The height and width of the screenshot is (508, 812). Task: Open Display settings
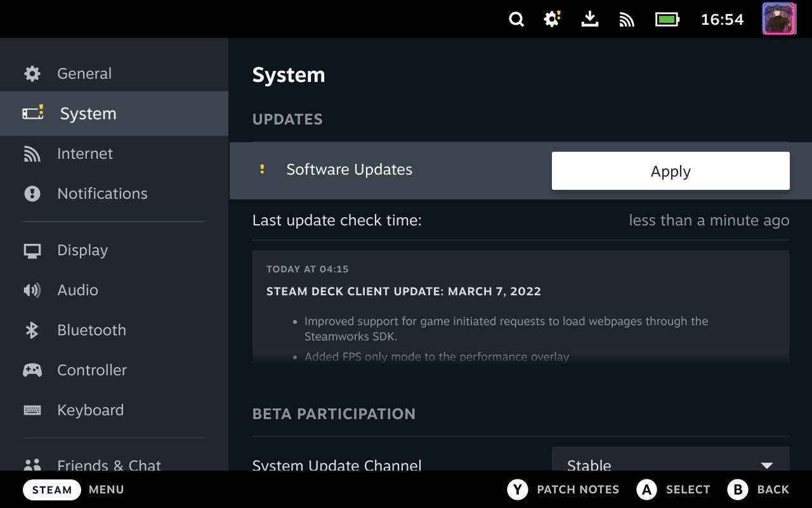tap(114, 250)
